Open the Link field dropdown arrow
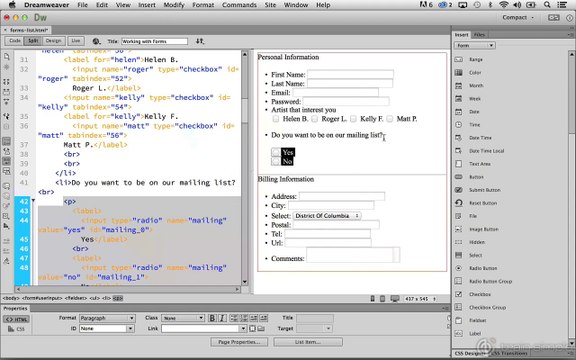The image size is (576, 360). tap(243, 328)
